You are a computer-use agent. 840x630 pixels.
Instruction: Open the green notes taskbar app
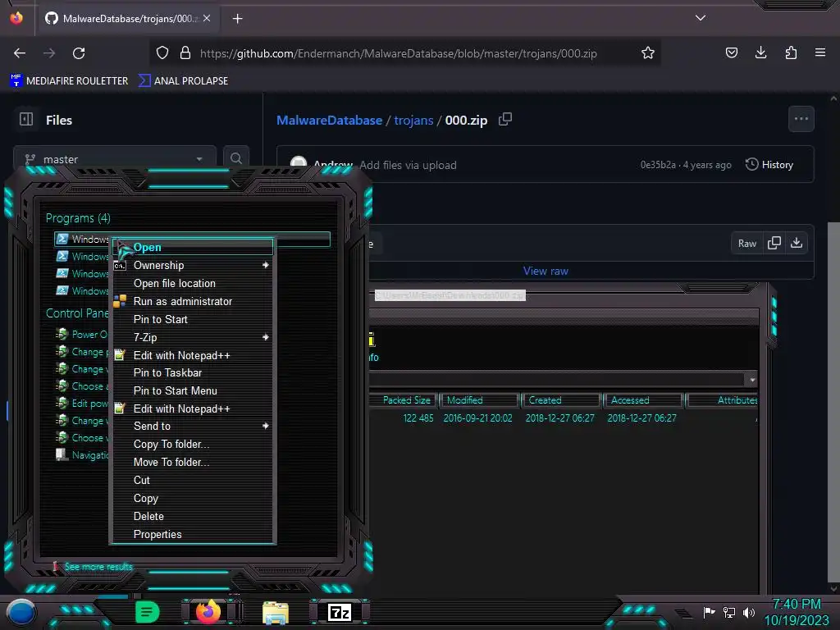coord(147,612)
